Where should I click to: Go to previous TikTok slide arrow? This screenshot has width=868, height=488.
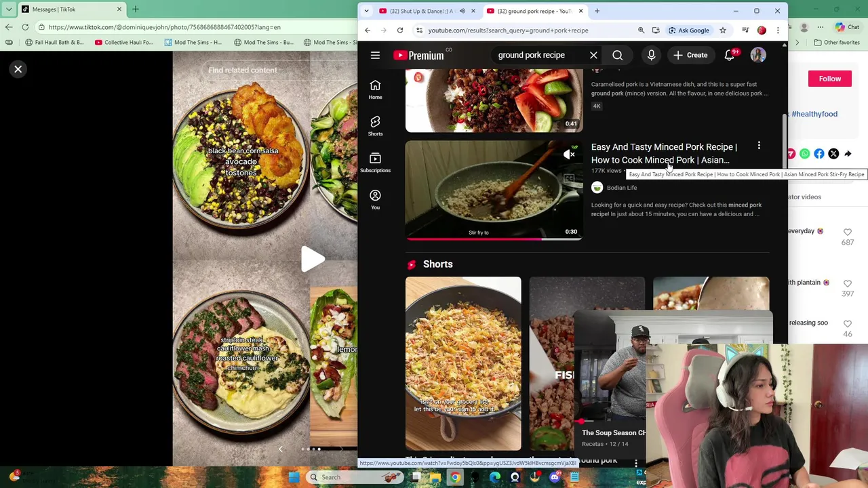(281, 449)
